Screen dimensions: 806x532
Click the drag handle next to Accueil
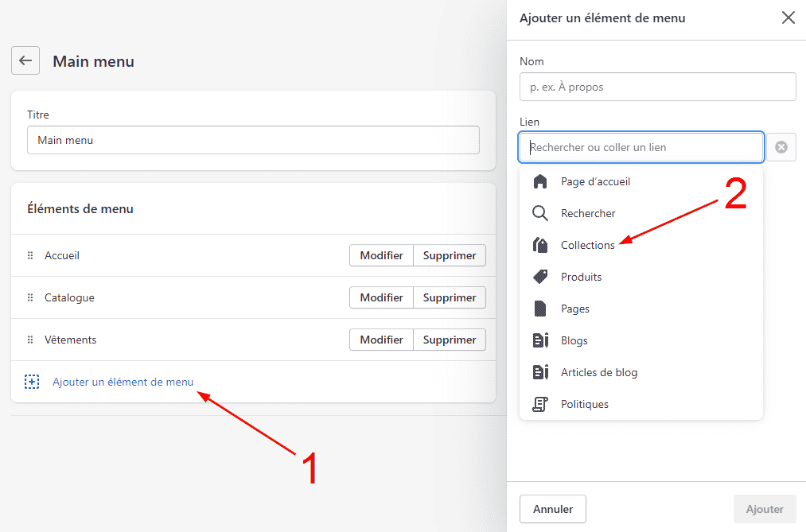[x=30, y=255]
